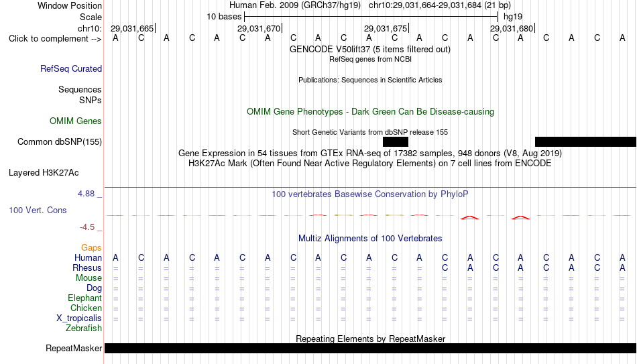Click 'Publications: Sequences in Scientific Articles' title
This screenshot has height=364, width=637.
tap(370, 80)
